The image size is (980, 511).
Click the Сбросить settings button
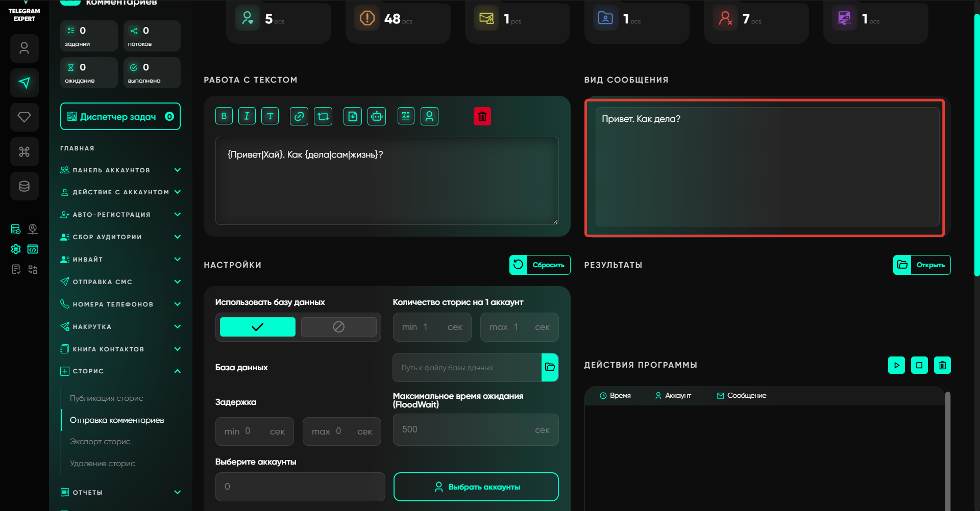540,265
